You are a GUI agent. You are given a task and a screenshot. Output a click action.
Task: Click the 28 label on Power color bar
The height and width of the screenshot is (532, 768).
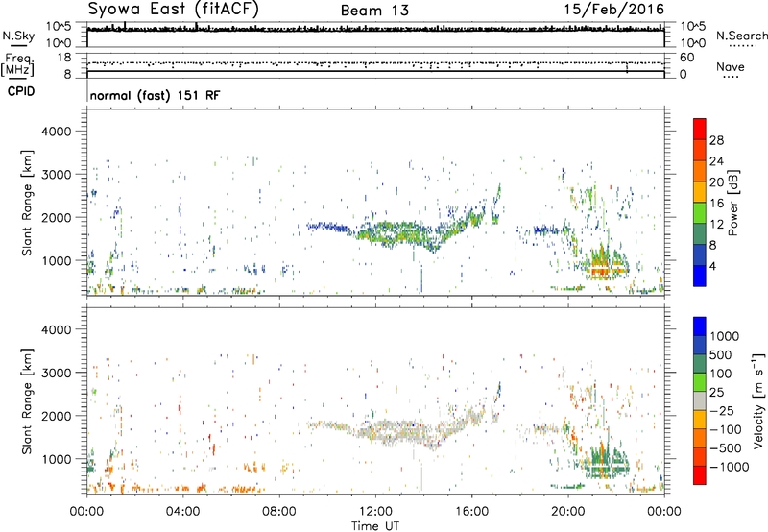(x=716, y=140)
